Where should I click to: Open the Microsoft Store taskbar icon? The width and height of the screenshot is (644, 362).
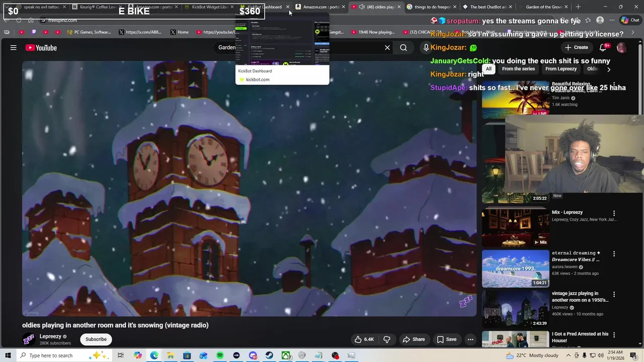click(187, 355)
